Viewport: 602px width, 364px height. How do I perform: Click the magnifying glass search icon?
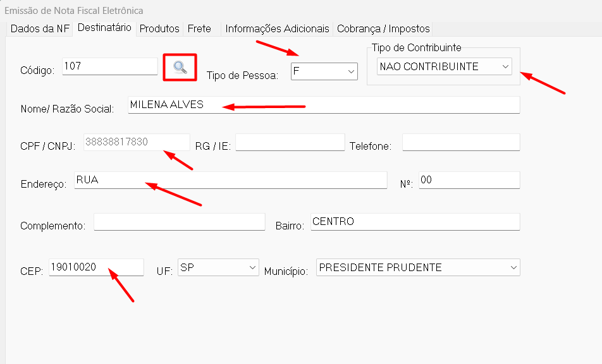(180, 68)
